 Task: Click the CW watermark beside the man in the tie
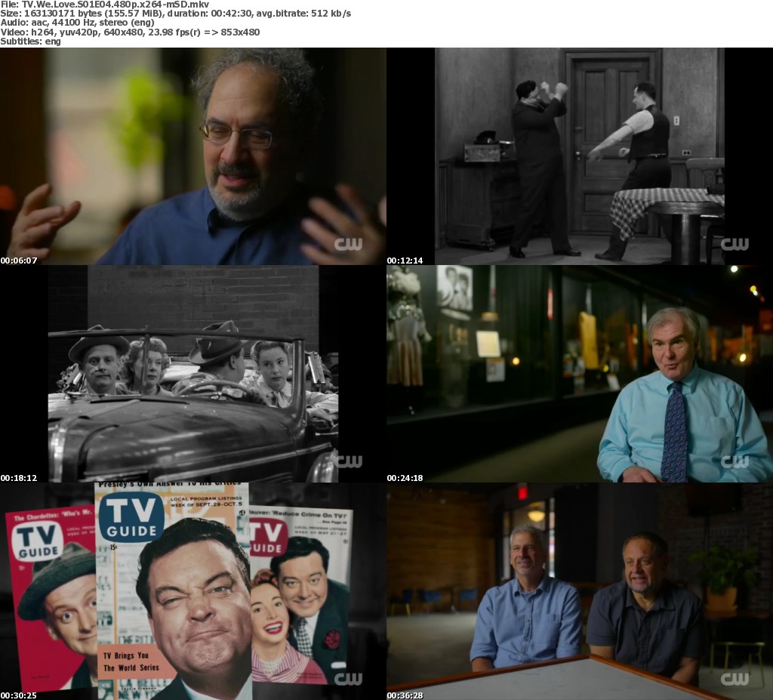pyautogui.click(x=735, y=461)
